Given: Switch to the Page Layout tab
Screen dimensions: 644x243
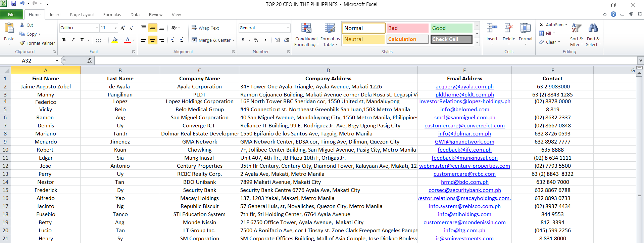Looking at the screenshot, I should coord(82,14).
